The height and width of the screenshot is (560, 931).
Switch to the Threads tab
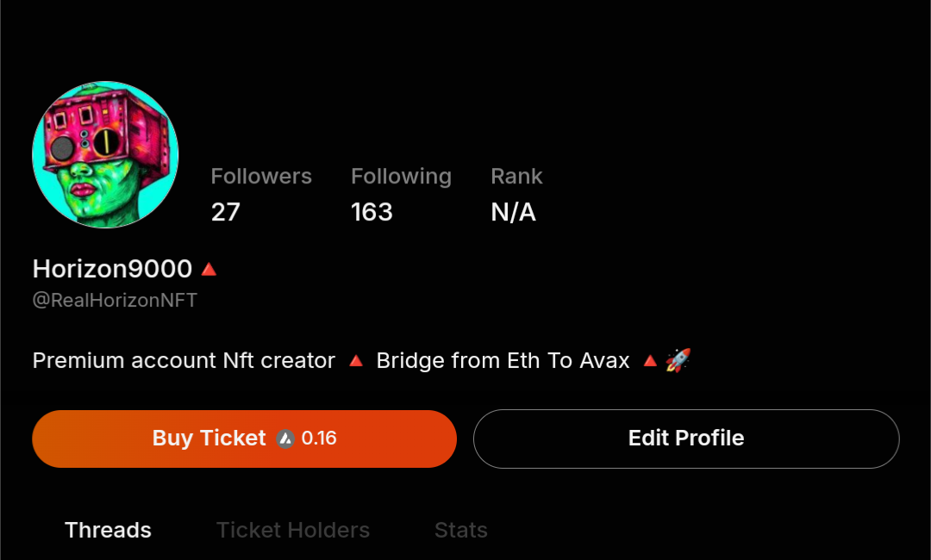click(x=108, y=530)
